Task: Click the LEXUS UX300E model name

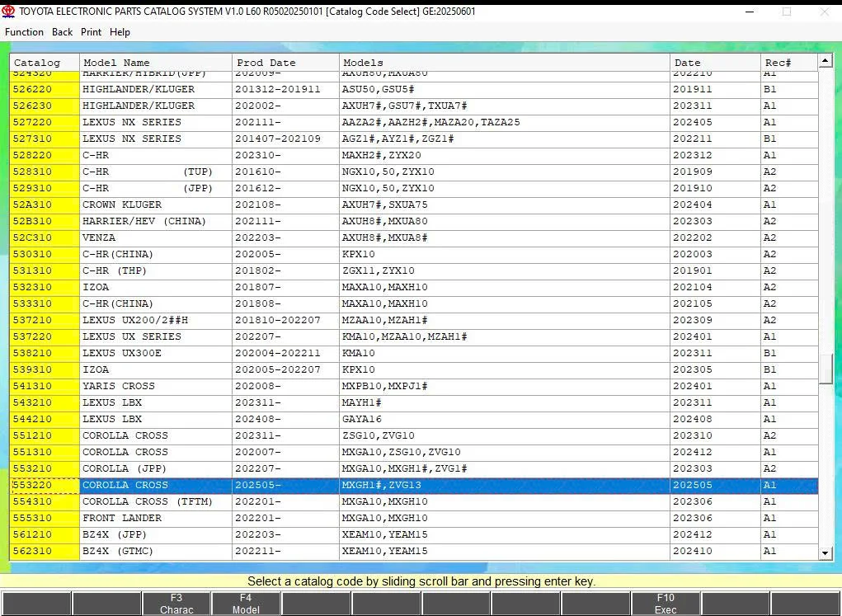Action: [122, 354]
